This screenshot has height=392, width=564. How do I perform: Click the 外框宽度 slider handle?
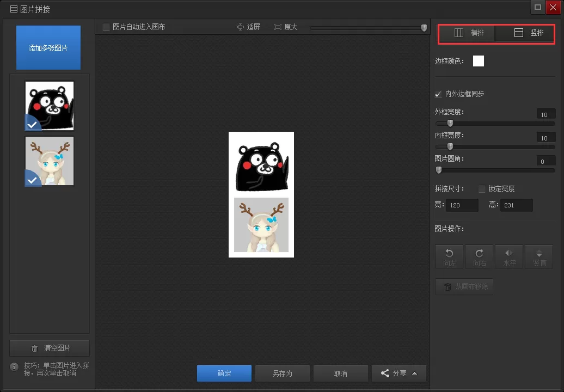tap(450, 124)
